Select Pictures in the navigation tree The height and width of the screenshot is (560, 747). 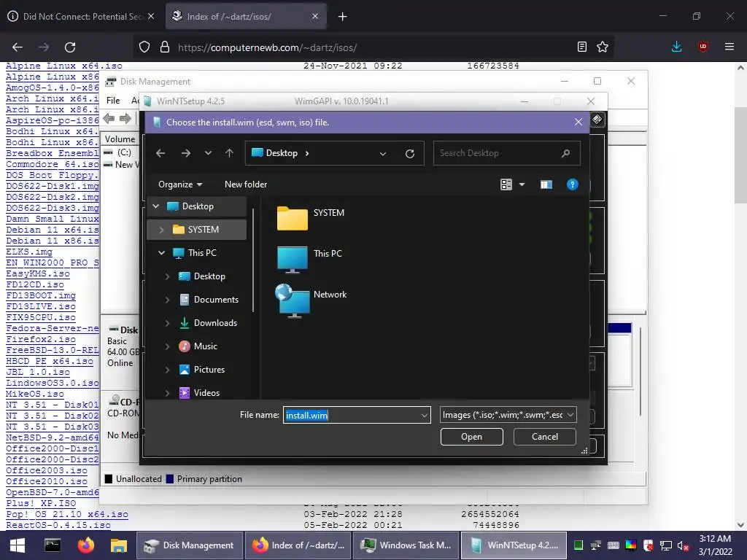[209, 370]
